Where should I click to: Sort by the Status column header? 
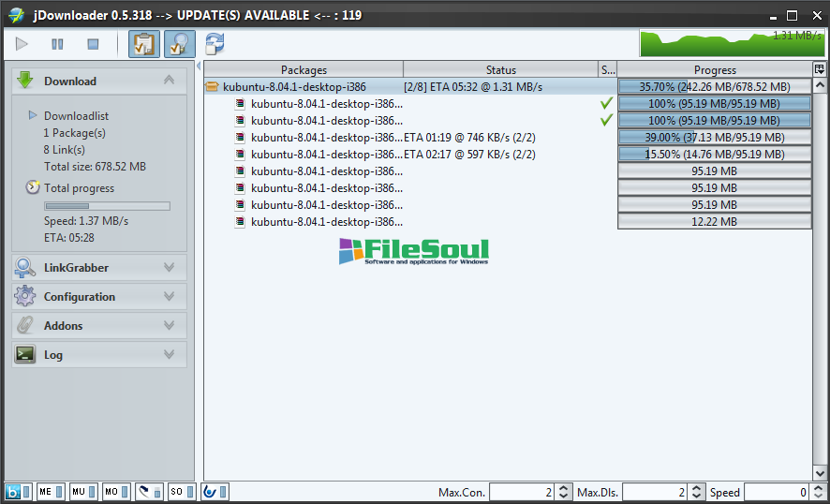coord(501,70)
